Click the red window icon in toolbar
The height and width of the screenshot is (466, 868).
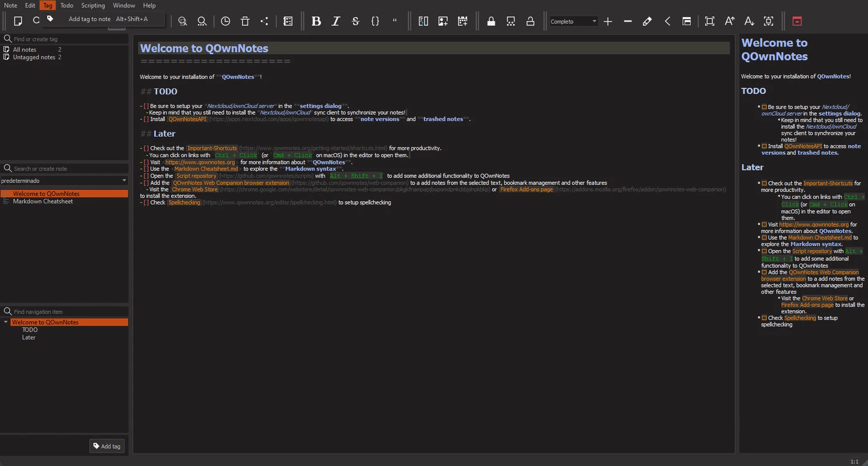[x=797, y=21]
